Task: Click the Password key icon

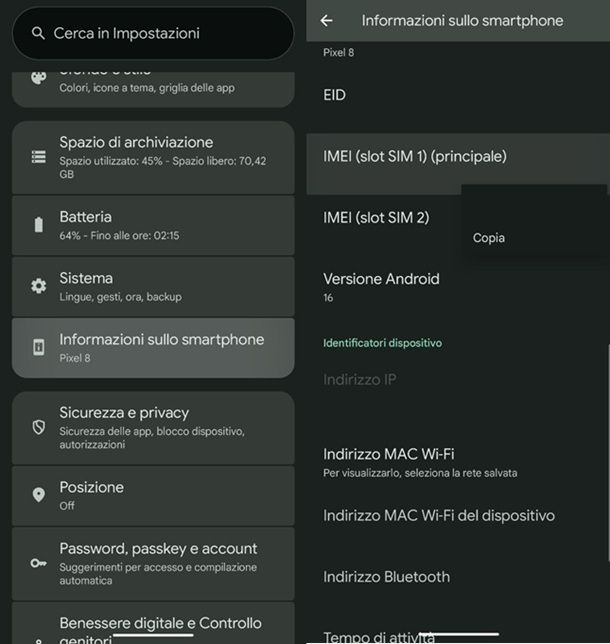Action: tap(39, 563)
